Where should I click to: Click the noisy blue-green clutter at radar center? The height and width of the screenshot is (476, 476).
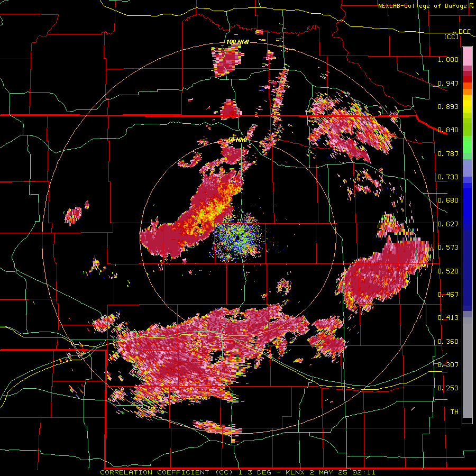(237, 239)
